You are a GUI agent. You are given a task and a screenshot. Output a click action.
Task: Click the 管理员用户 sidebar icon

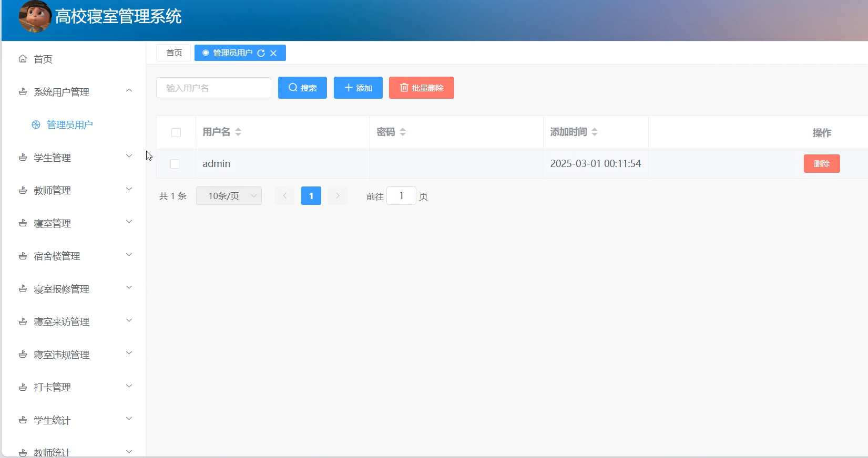tap(36, 124)
